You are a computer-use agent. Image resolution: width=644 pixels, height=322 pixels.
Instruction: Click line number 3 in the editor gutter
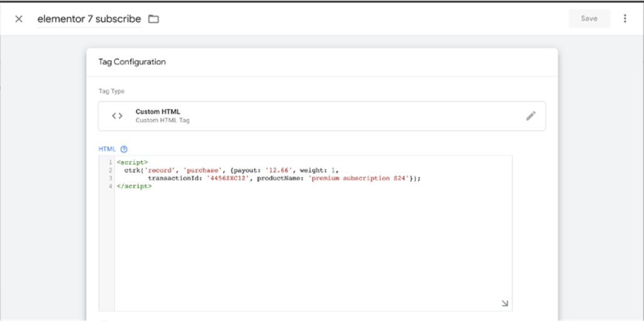click(111, 178)
